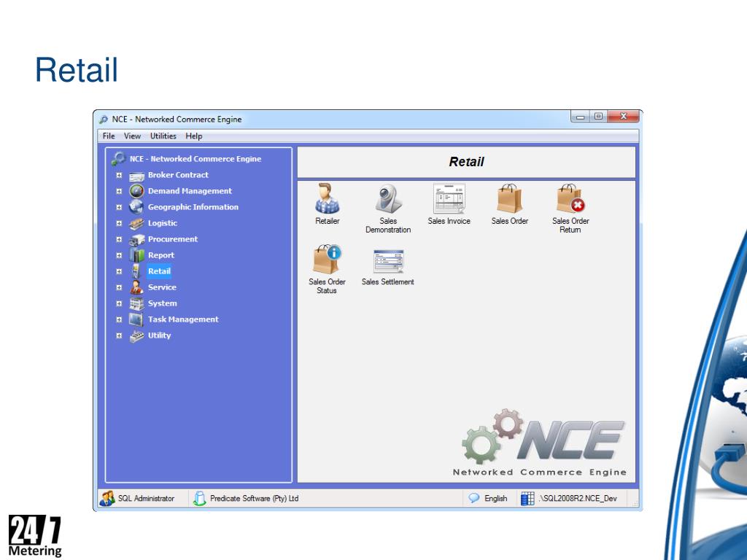Open the Sales Settlement icon
Image resolution: width=747 pixels, height=560 pixels.
pos(388,260)
